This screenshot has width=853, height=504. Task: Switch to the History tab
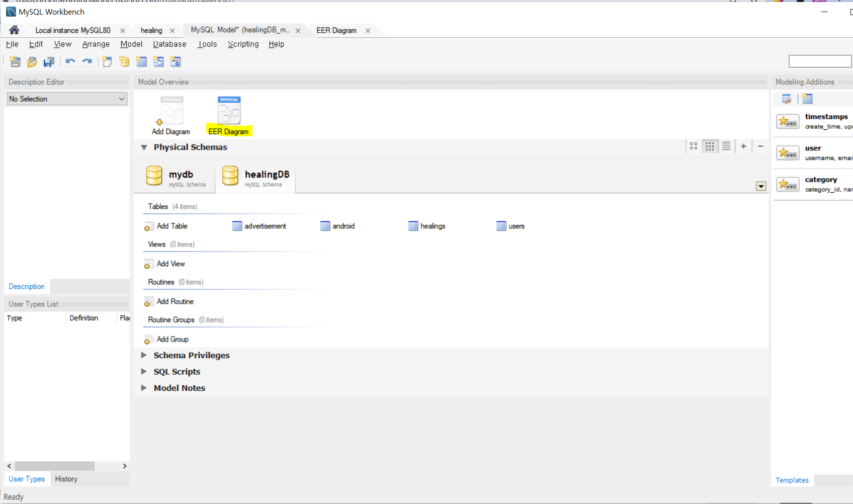click(x=66, y=479)
